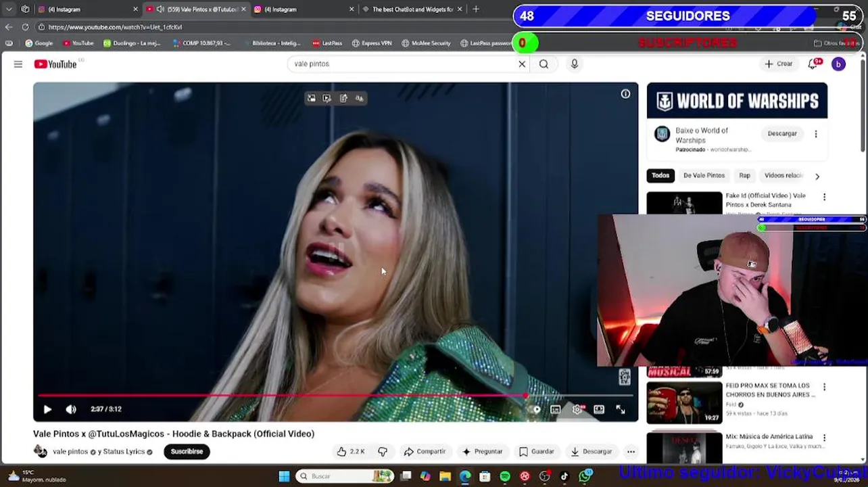868x487 pixels.
Task: Click the World of Warships Descargar button
Action: pyautogui.click(x=782, y=134)
